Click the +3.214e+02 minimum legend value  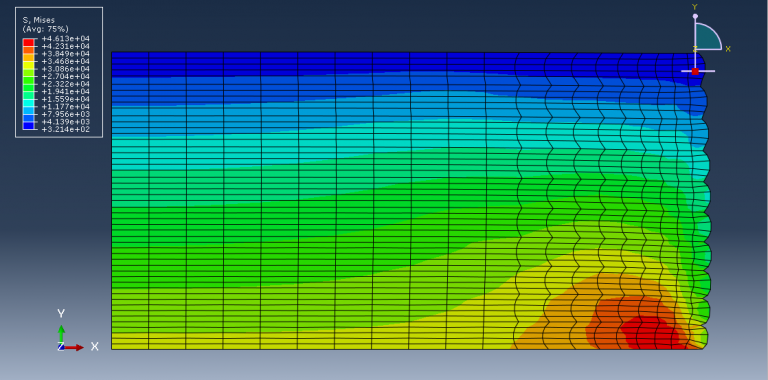(66, 129)
